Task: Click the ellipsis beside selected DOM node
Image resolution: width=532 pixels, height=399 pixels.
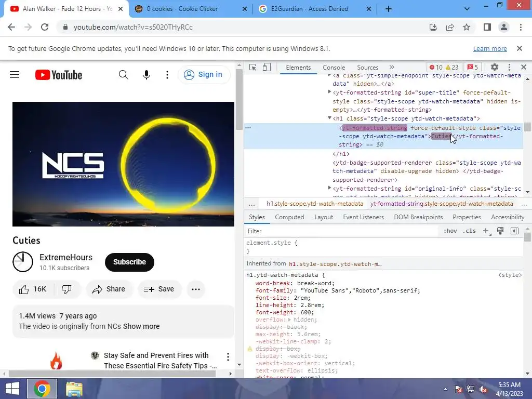Action: point(248,128)
